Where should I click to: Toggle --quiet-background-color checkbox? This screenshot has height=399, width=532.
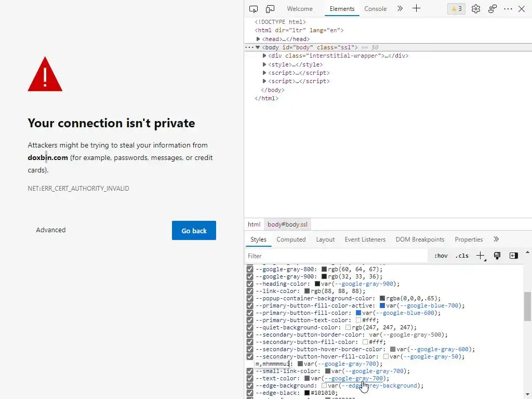(250, 327)
